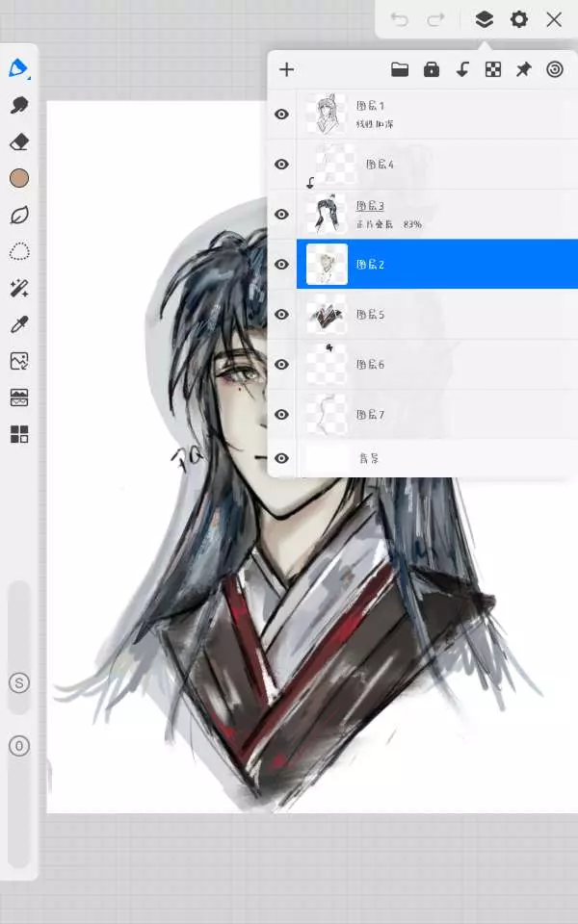Viewport: 578px width, 924px height.
Task: Choose the dotted Lasso selection tool
Action: 18,252
